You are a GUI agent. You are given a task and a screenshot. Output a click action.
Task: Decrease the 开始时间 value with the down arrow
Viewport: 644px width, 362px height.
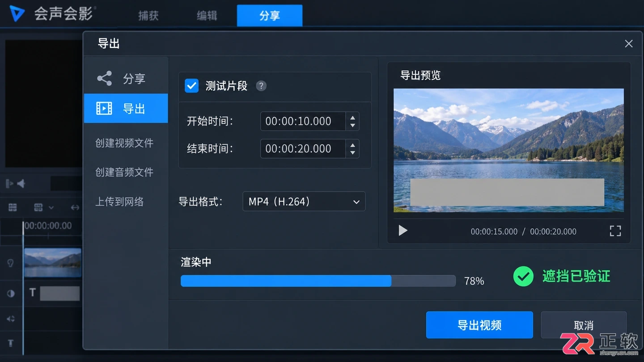tap(353, 126)
